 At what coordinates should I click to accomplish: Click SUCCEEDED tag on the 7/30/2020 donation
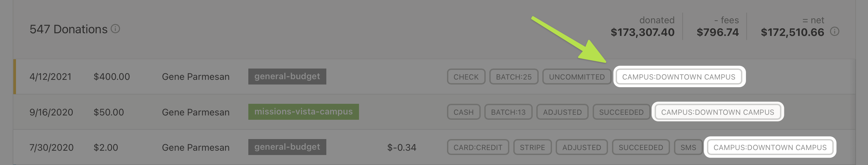640,147
